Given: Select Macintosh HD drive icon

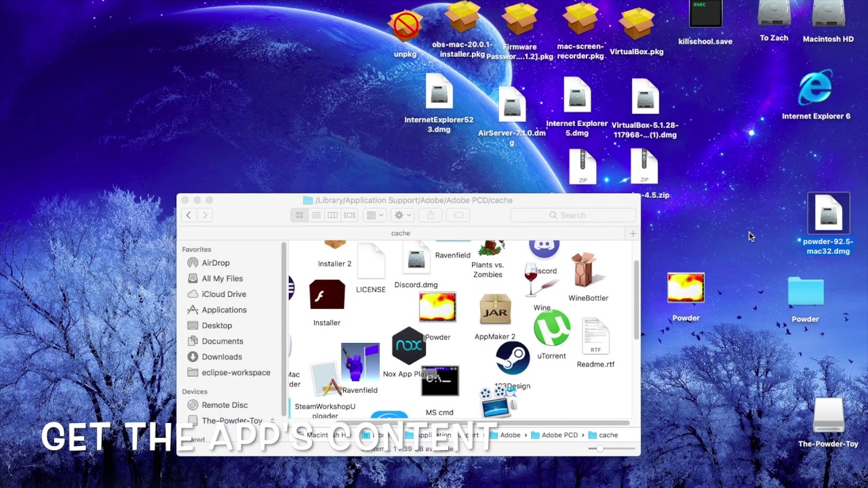Looking at the screenshot, I should (x=828, y=15).
